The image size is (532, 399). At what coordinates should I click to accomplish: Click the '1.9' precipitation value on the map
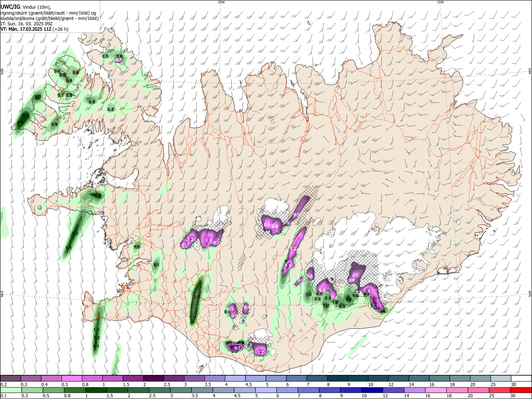[288, 266]
